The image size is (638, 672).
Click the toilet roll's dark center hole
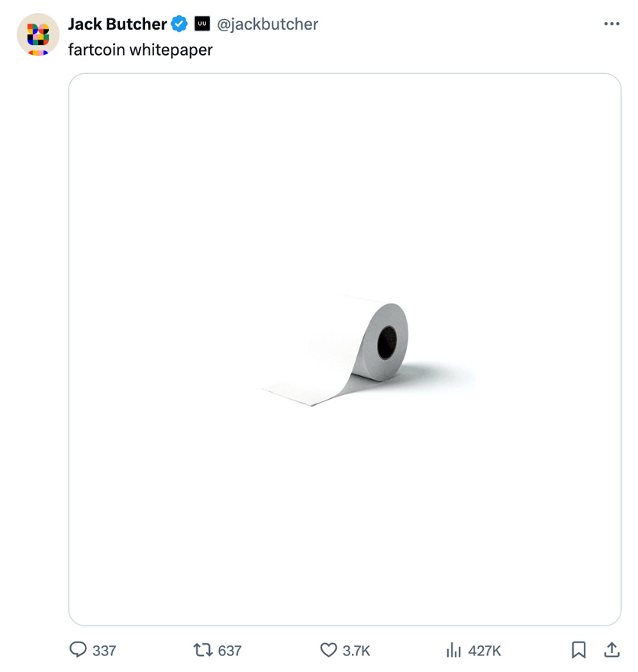(387, 342)
